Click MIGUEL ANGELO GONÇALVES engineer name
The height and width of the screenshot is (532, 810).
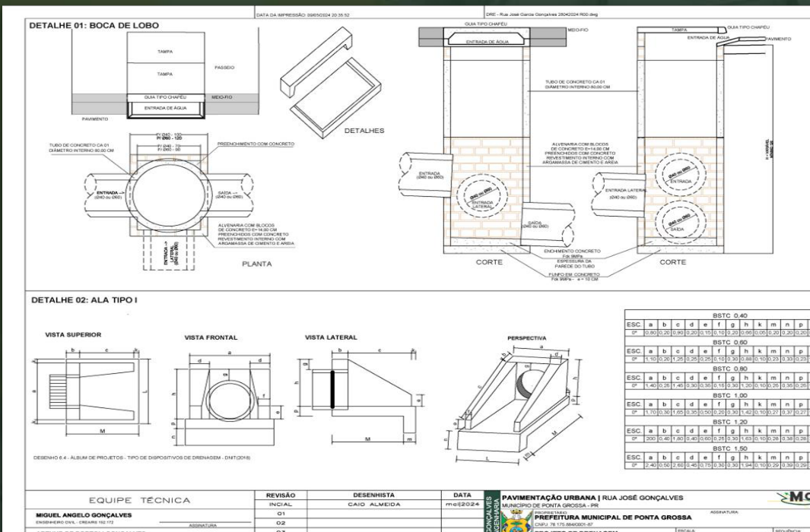[84, 515]
